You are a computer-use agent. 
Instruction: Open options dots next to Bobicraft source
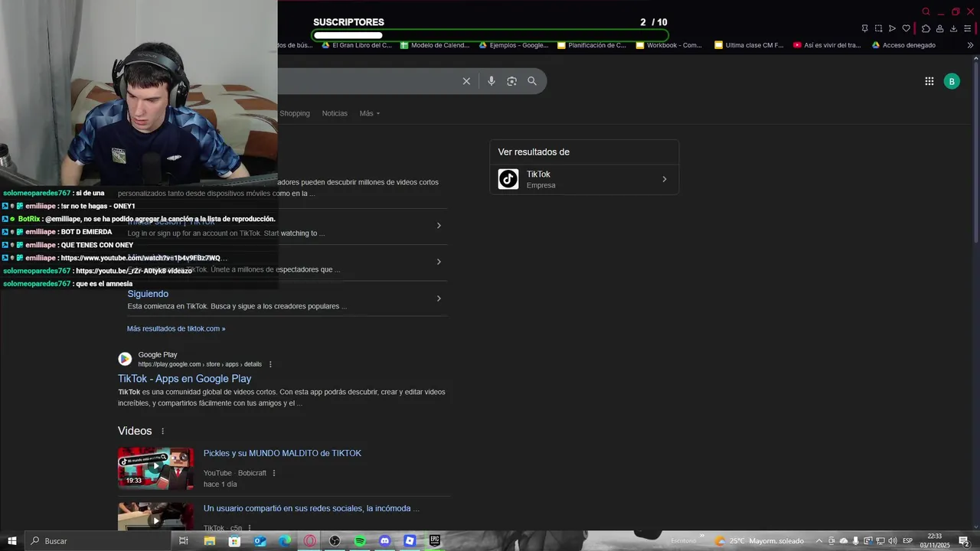click(x=274, y=473)
